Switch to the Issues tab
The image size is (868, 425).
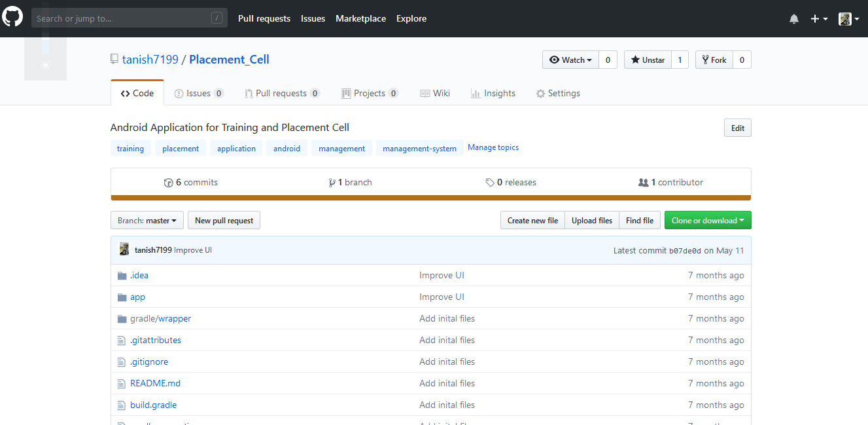[x=199, y=93]
